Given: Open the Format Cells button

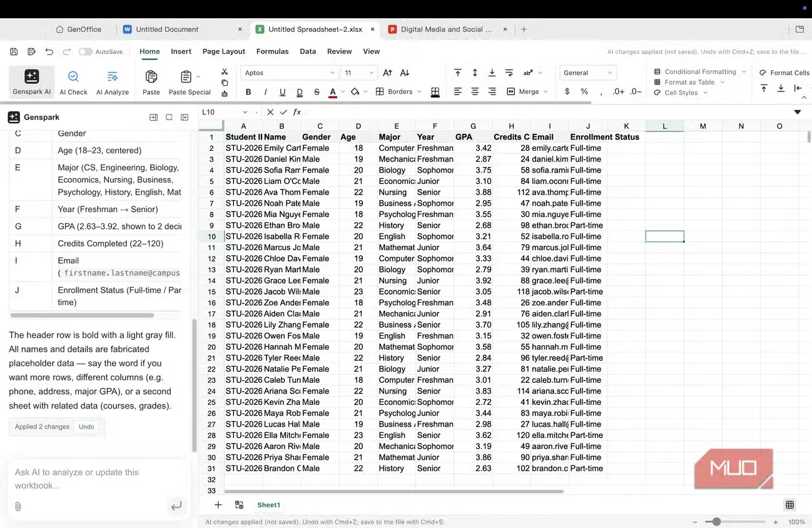Looking at the screenshot, I should (784, 73).
